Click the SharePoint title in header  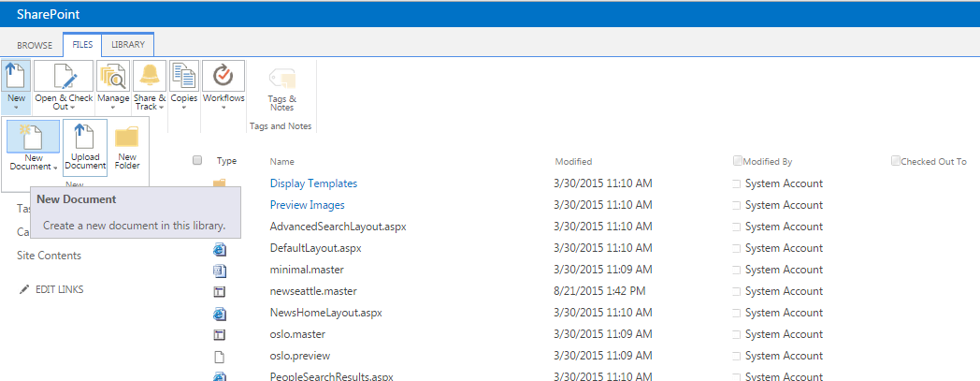click(48, 14)
